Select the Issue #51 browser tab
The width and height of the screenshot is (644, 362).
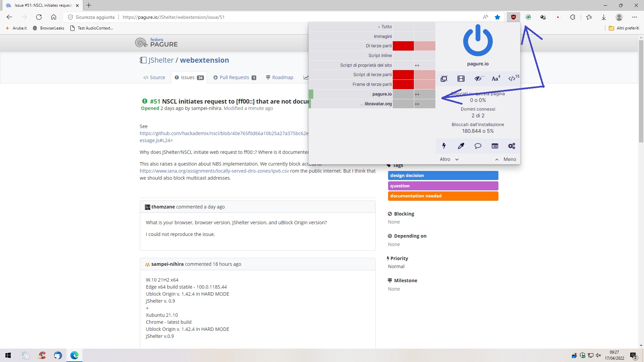tap(43, 5)
